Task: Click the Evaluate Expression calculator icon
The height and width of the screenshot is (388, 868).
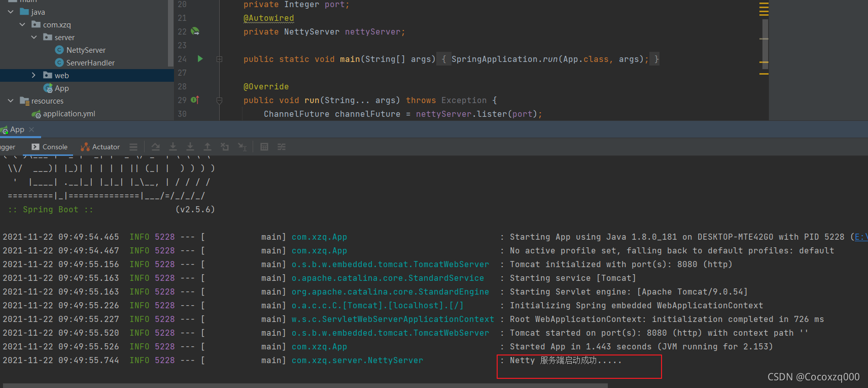Action: [x=264, y=147]
